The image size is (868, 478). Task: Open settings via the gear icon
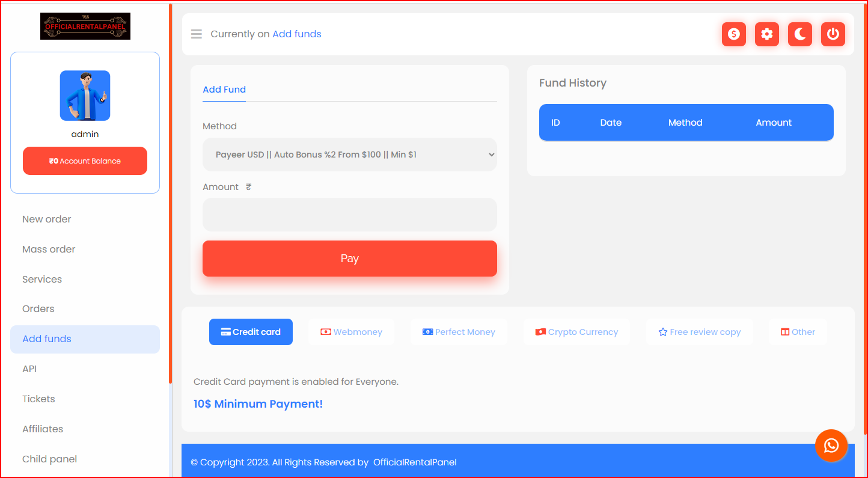point(766,34)
